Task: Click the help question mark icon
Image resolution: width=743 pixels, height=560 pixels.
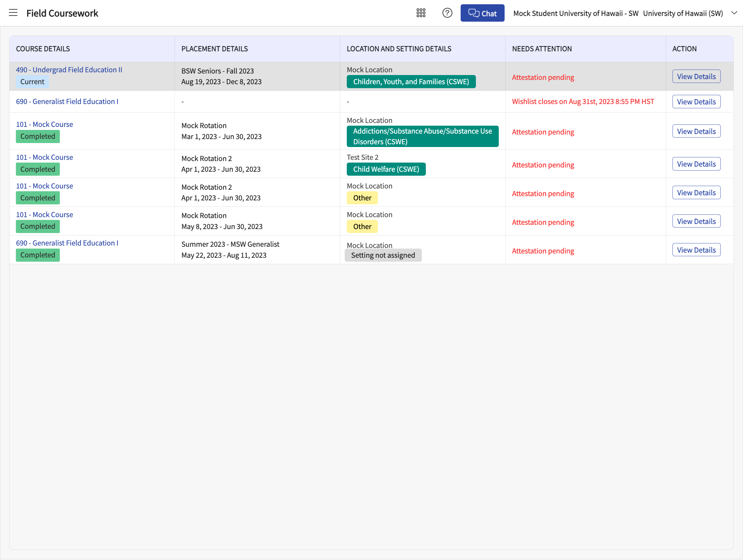Action: click(447, 13)
